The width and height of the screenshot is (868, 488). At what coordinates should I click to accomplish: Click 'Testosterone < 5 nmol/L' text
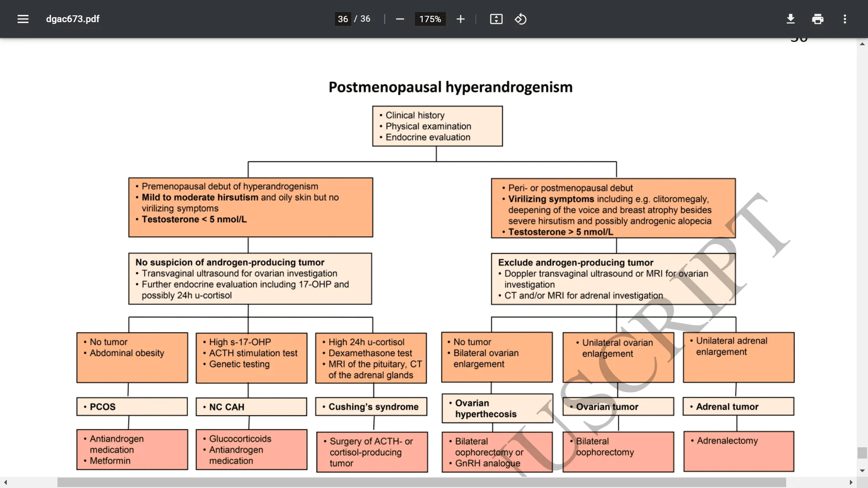tap(194, 219)
